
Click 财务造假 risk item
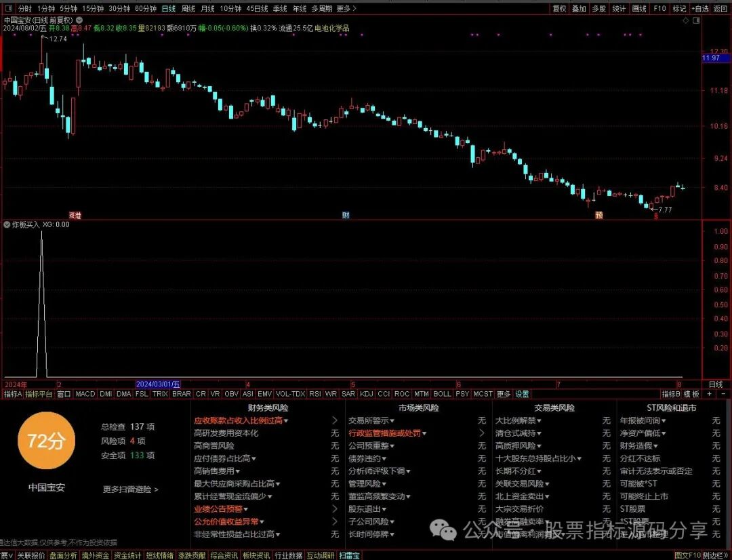pyautogui.click(x=639, y=446)
